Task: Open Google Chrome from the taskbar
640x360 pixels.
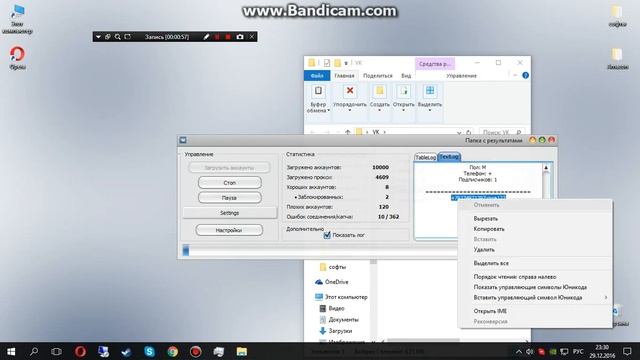Action: tap(172, 351)
